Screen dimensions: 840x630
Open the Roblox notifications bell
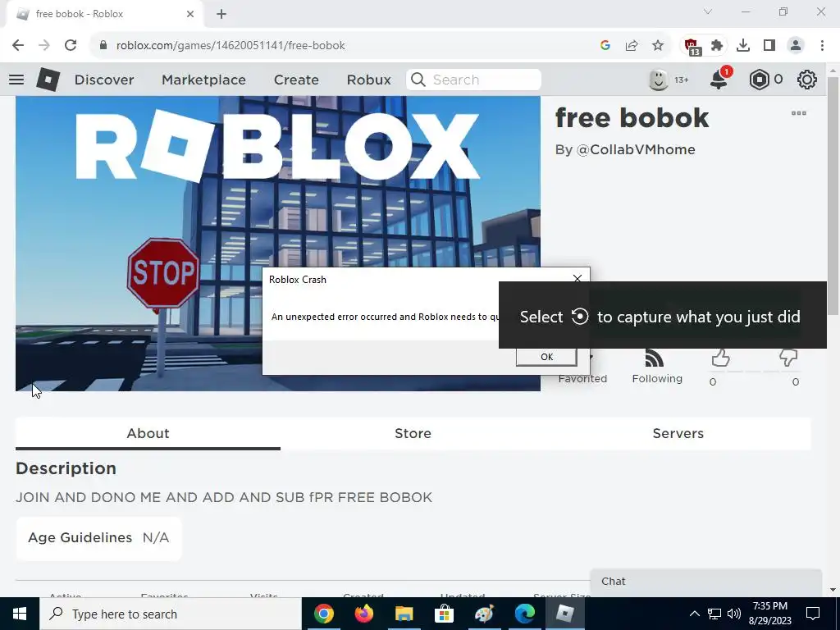[x=719, y=80]
